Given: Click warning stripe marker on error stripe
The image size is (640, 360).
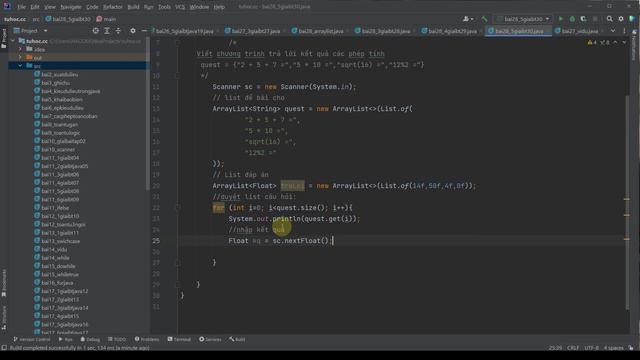Looking at the screenshot, I should pyautogui.click(x=627, y=199).
